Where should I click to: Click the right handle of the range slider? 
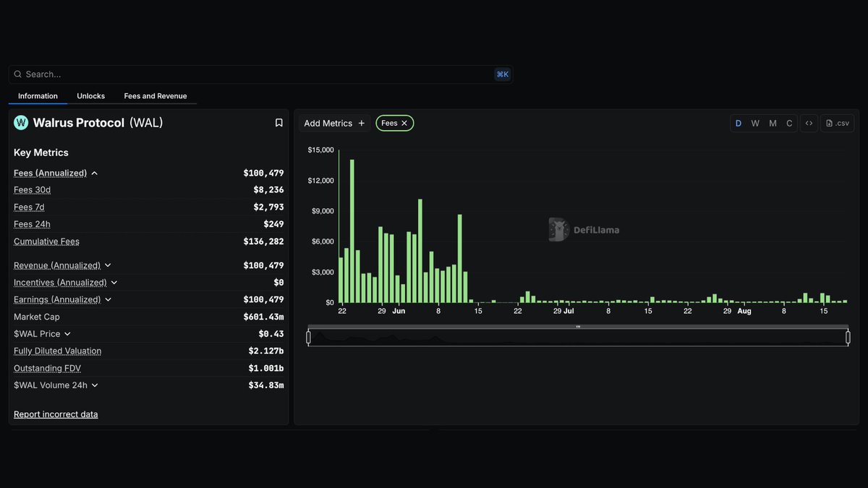[x=848, y=337]
